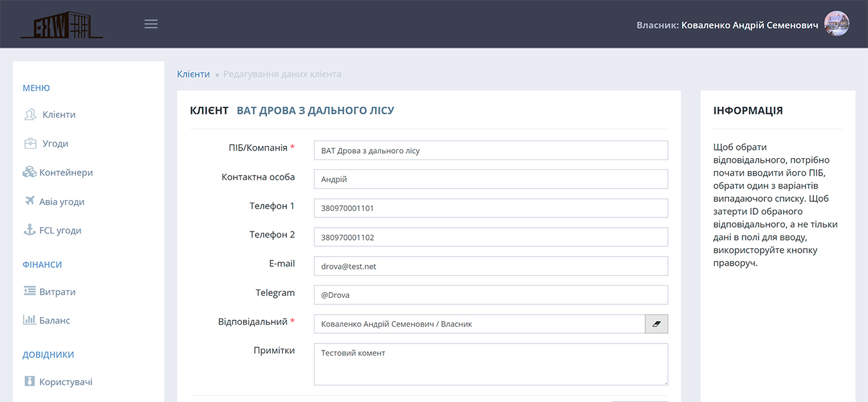The image size is (868, 402).
Task: Focus the ПІБ/Компанія input field
Action: [x=490, y=151]
